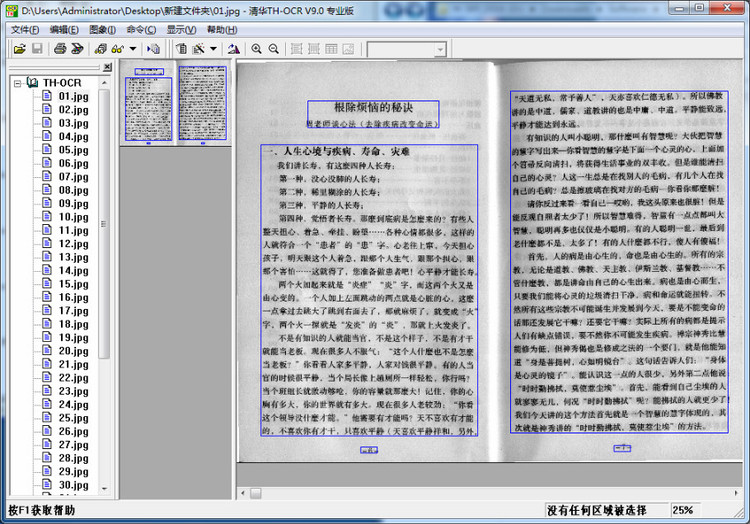Click the horizontal scrollbar thumb below image
This screenshot has width=750, height=524.
point(256,493)
